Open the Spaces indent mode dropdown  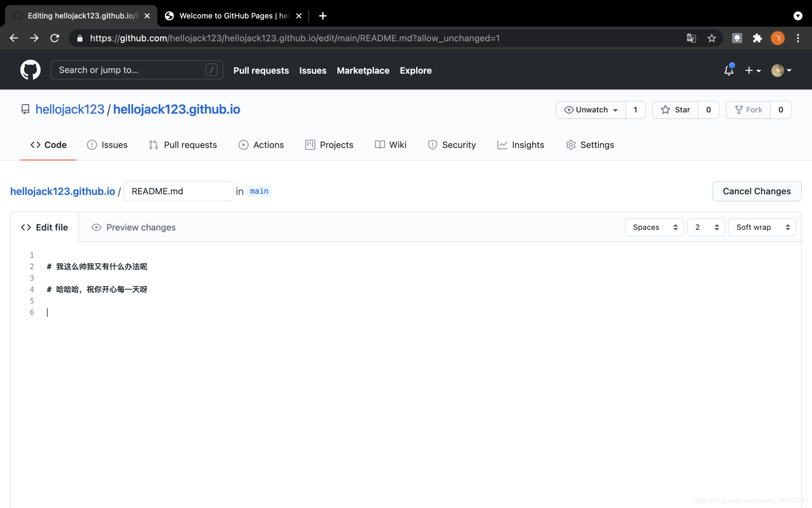pos(654,227)
